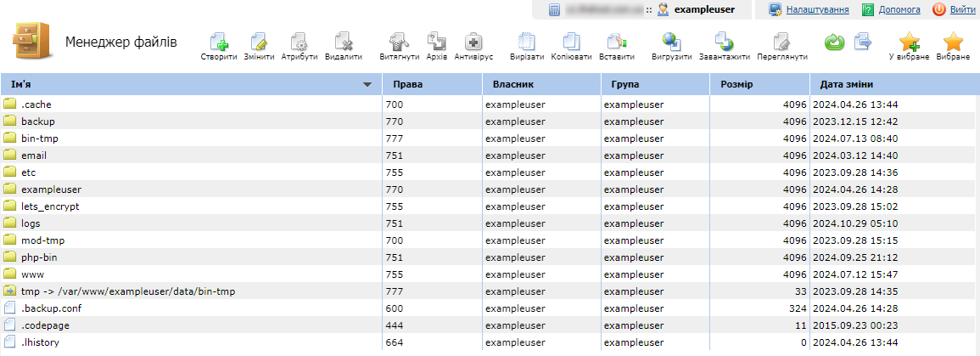Select the .lhistory file

coord(40,342)
